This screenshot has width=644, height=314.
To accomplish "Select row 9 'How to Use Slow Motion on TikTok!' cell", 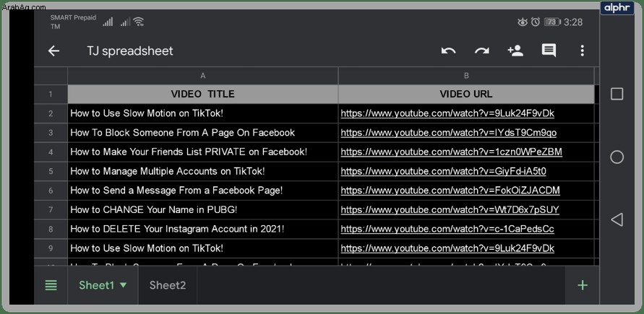I will pos(203,248).
